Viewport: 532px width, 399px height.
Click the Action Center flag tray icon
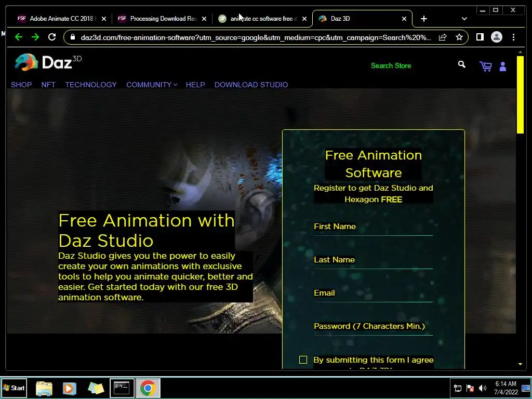[x=470, y=388]
